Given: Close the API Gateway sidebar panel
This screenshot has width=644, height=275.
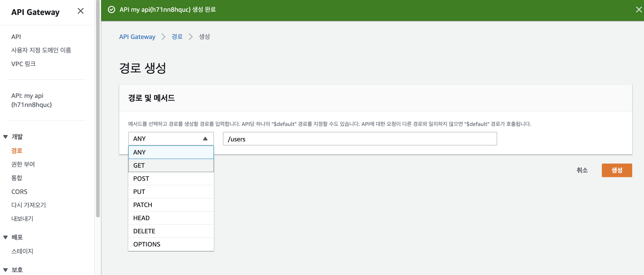Looking at the screenshot, I should pyautogui.click(x=80, y=11).
